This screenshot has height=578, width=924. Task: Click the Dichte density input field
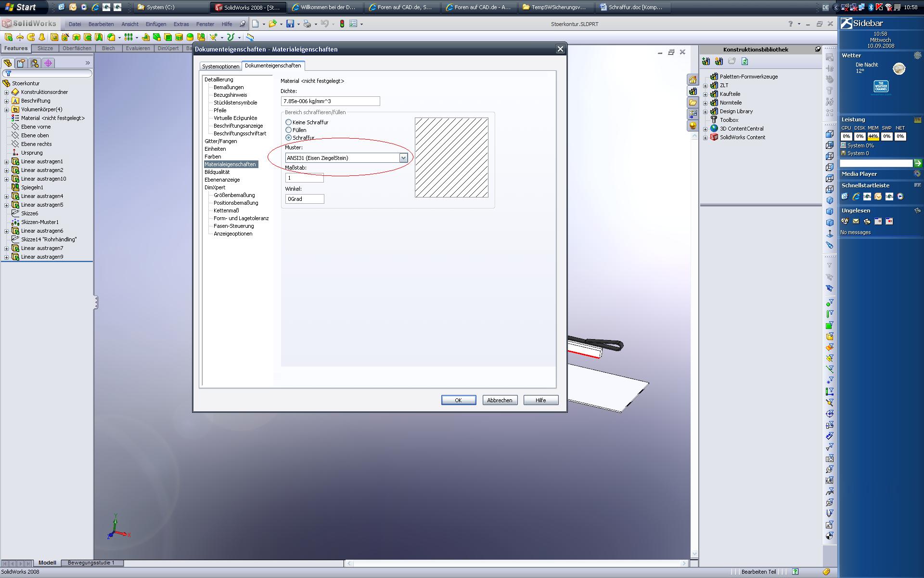330,101
